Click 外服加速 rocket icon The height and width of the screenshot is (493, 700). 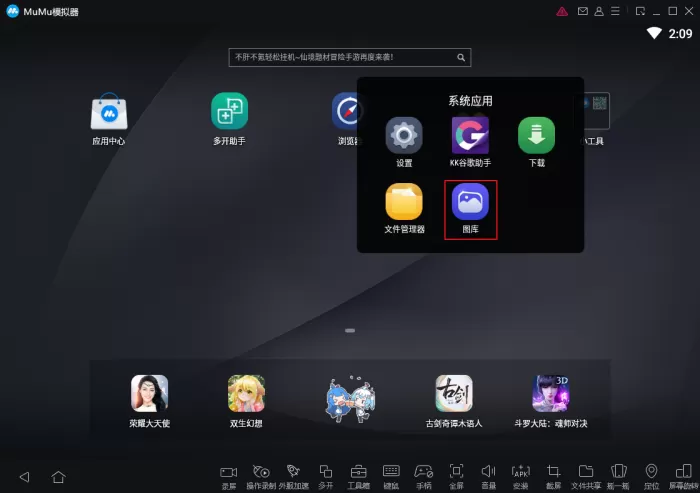pyautogui.click(x=293, y=476)
